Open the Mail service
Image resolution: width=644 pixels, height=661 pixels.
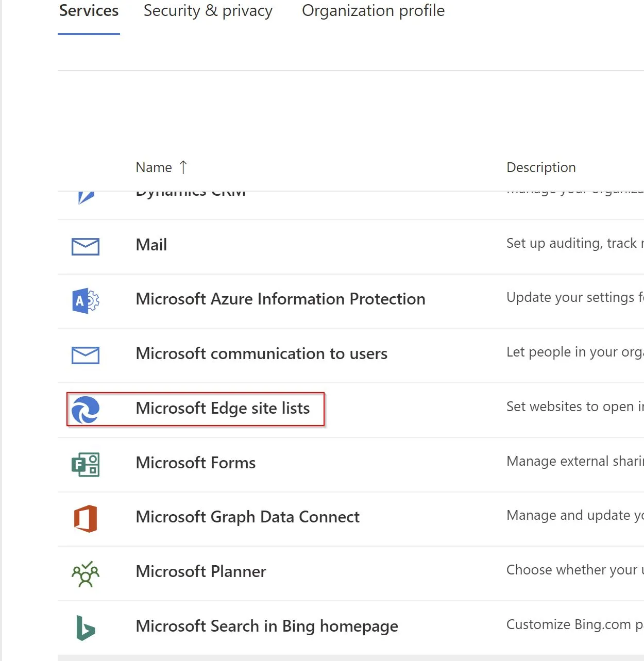pos(151,245)
